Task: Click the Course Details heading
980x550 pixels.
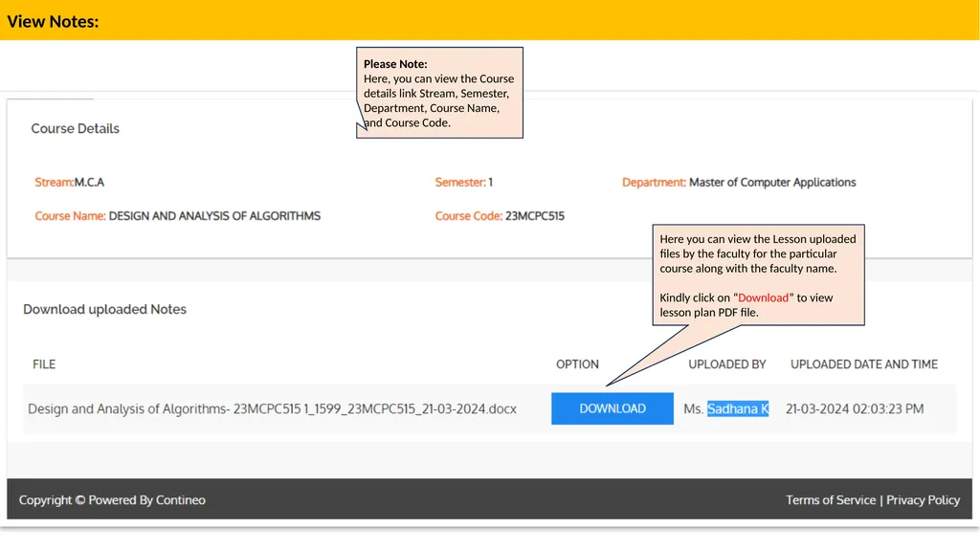Action: pyautogui.click(x=75, y=129)
